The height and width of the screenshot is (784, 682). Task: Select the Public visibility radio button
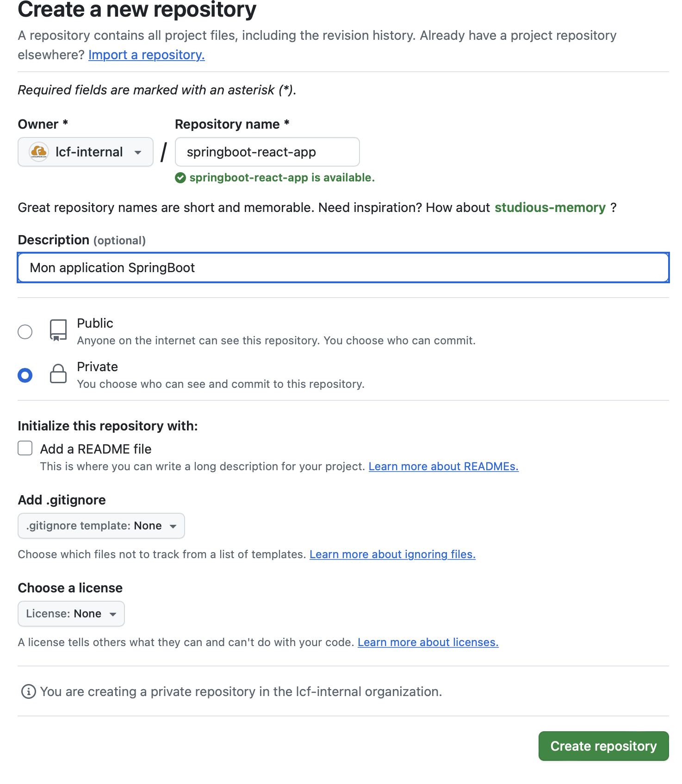point(25,331)
